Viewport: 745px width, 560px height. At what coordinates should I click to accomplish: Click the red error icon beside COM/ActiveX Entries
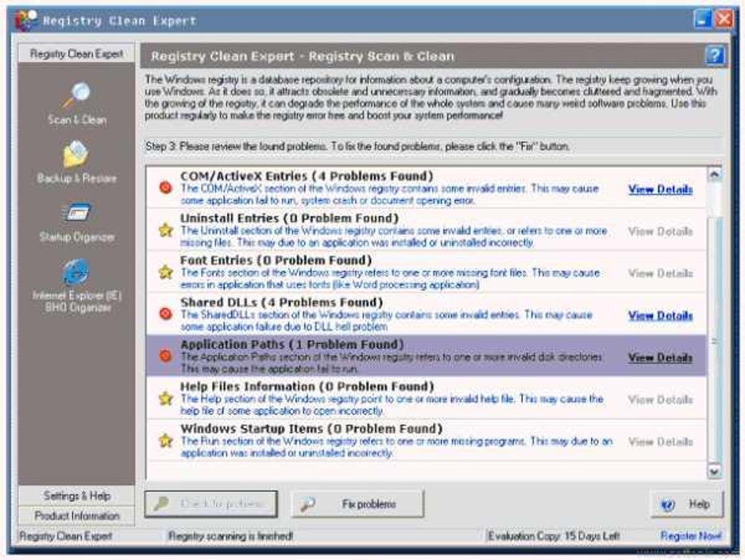point(165,188)
